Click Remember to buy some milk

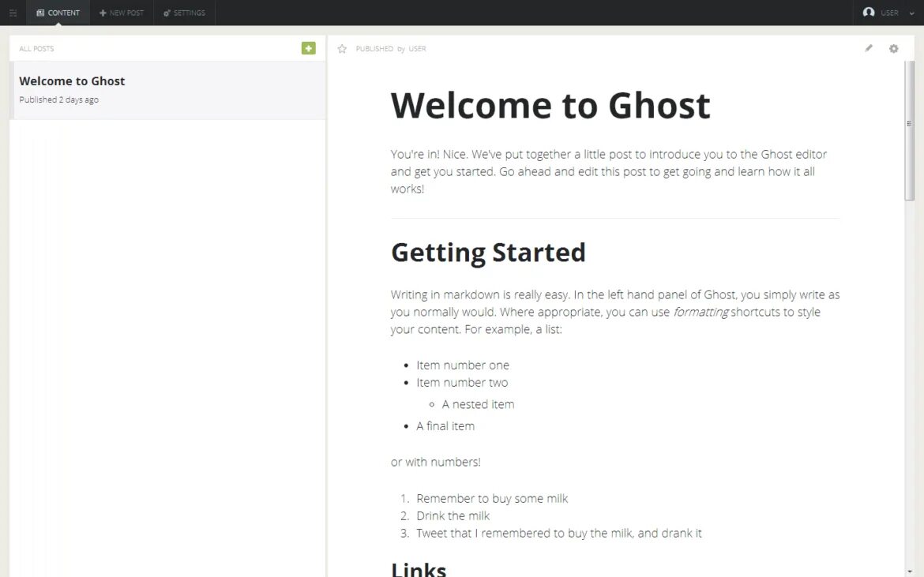click(x=492, y=499)
